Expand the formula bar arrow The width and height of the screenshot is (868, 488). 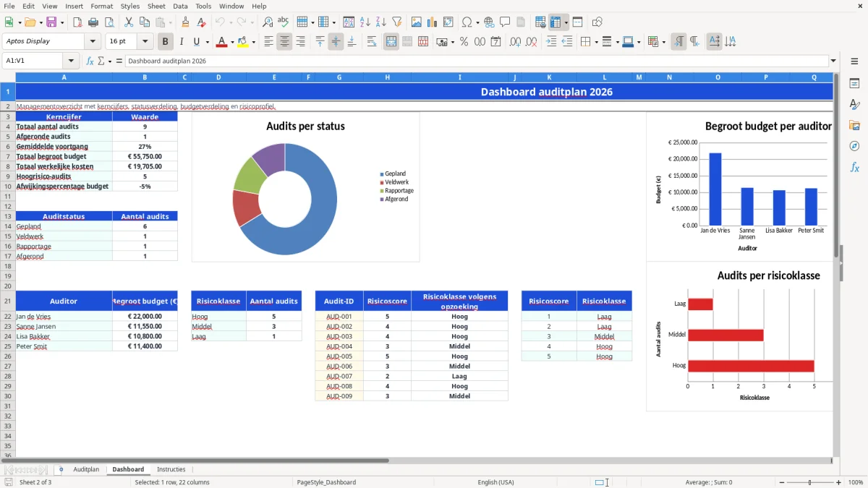point(833,61)
